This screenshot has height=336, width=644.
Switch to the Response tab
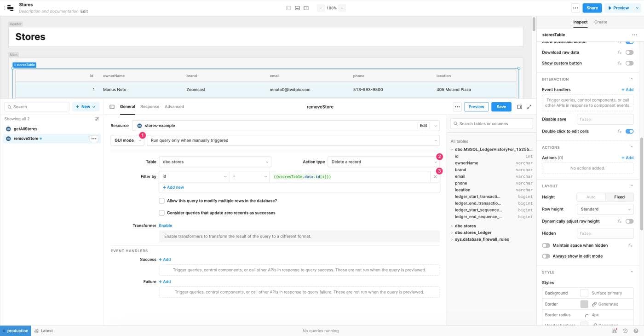pos(149,107)
